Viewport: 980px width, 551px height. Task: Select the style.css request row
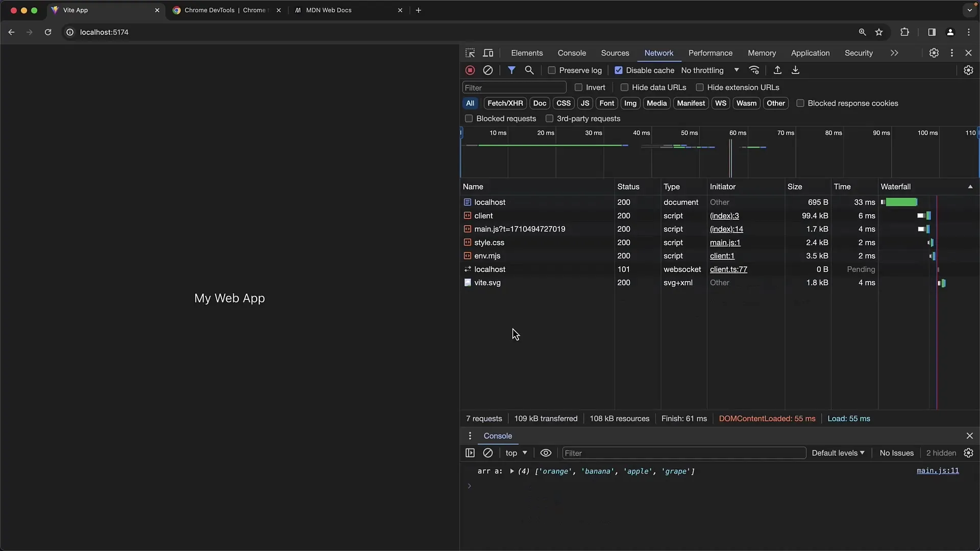coord(720,243)
